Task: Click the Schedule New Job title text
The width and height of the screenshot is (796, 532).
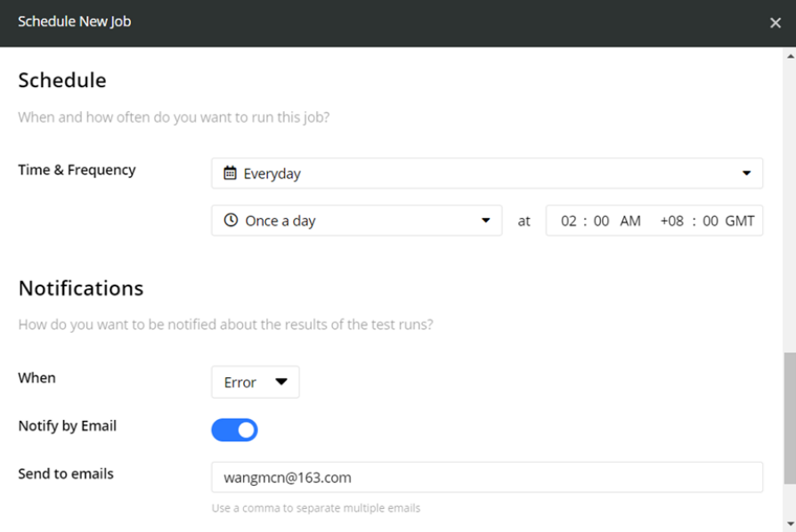Action: point(75,22)
